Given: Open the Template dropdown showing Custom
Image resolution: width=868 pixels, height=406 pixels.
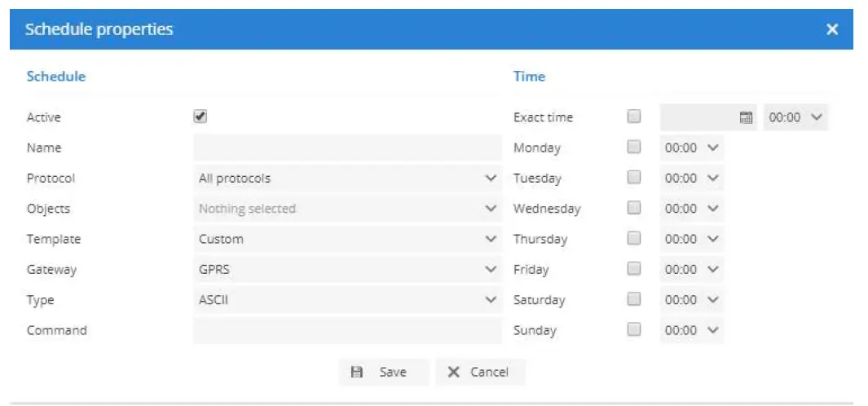Looking at the screenshot, I should pos(347,239).
